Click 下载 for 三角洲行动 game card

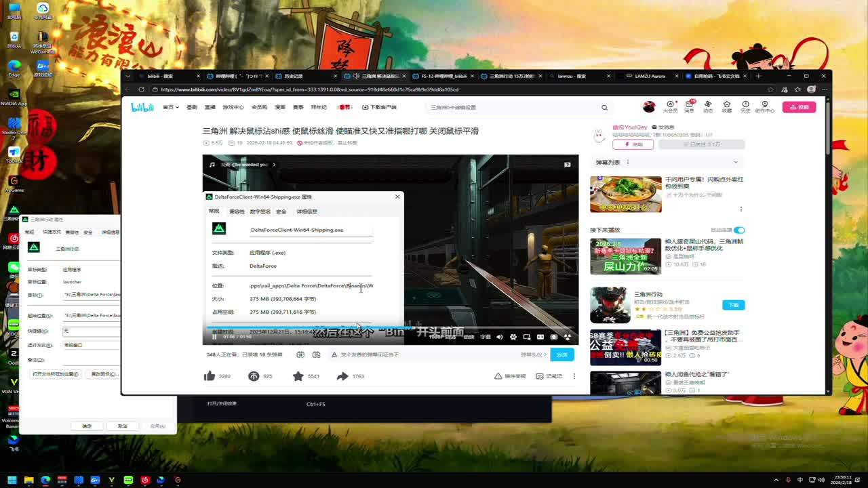coord(733,305)
